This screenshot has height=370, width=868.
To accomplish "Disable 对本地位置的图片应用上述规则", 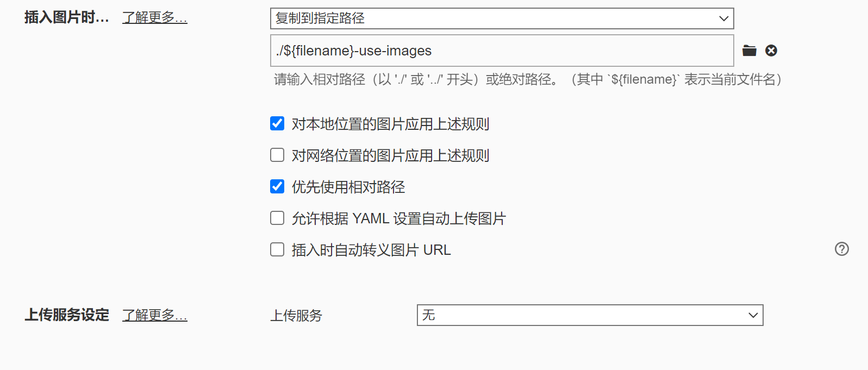I will pos(277,123).
